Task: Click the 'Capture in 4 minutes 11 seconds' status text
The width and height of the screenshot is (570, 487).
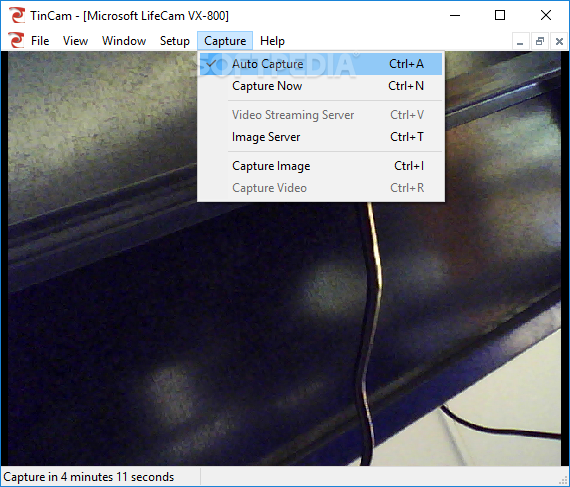Action: click(89, 477)
